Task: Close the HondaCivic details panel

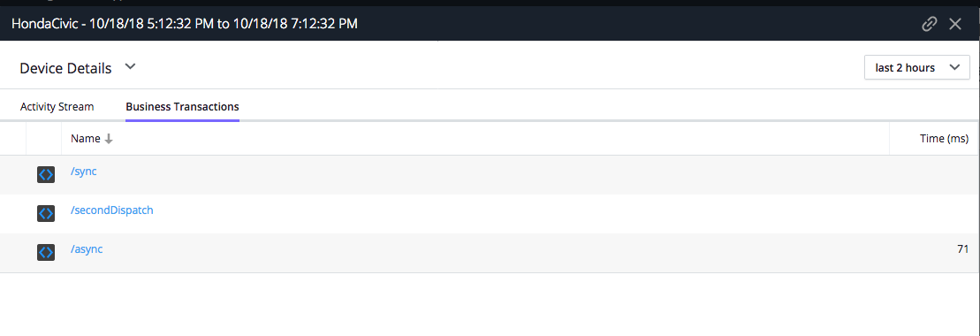Action: [x=955, y=24]
